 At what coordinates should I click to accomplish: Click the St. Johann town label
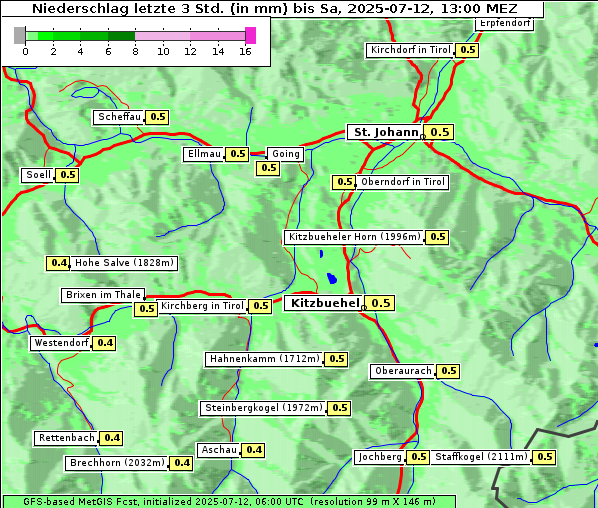(x=384, y=132)
